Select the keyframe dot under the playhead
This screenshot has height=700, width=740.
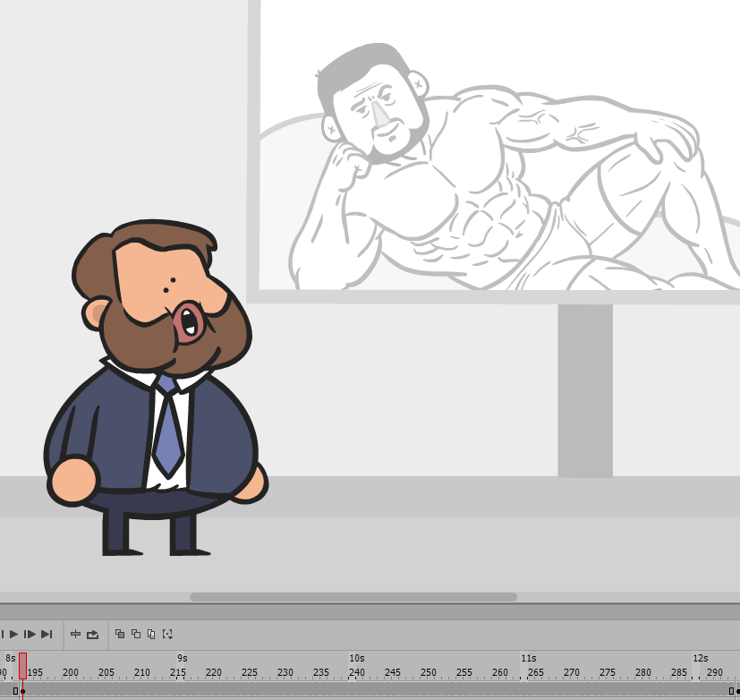tap(22, 692)
